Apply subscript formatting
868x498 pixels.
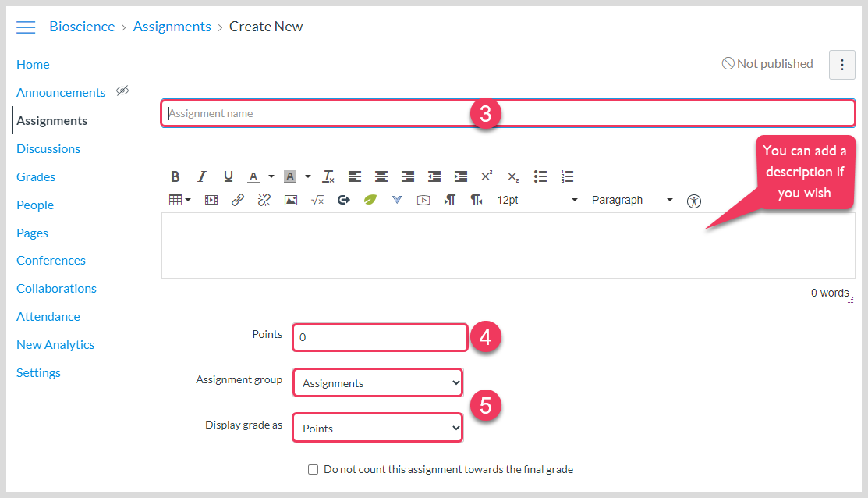513,177
